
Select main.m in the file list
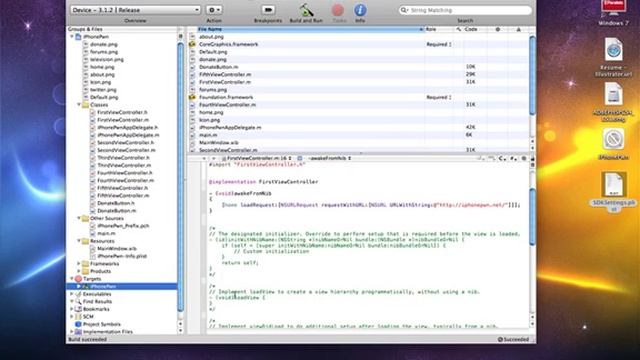point(208,135)
